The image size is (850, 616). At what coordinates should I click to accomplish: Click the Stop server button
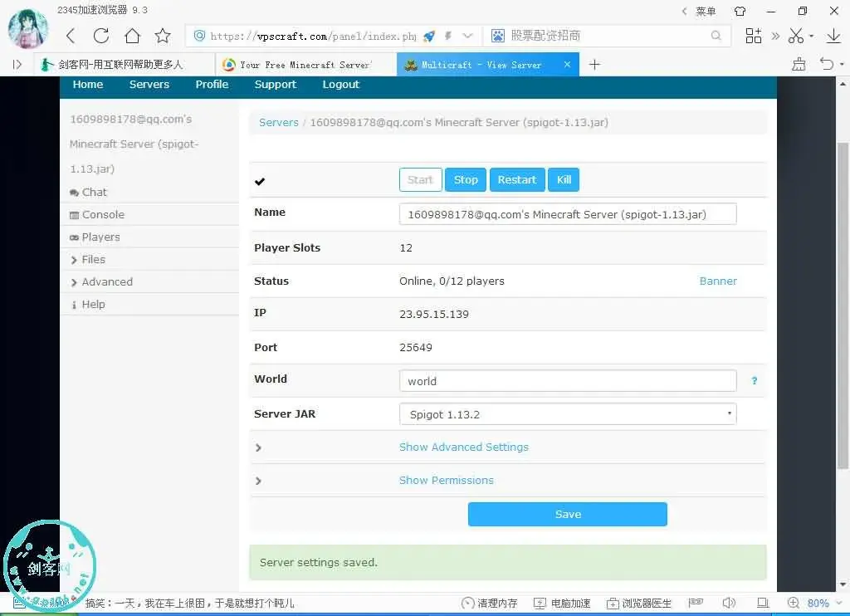[466, 180]
